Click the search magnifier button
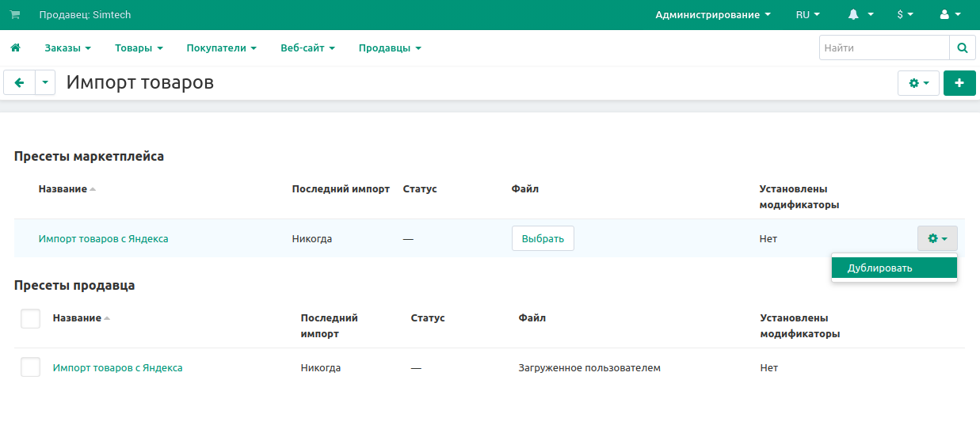This screenshot has width=980, height=437. (x=962, y=48)
